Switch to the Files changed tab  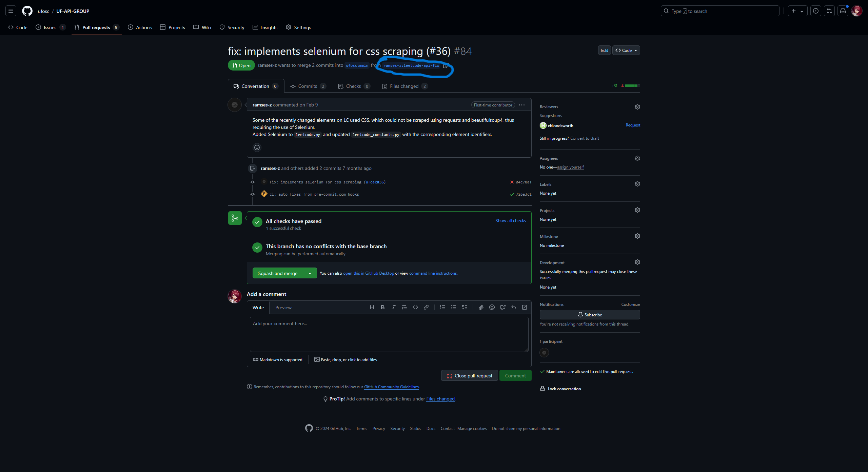pyautogui.click(x=405, y=85)
